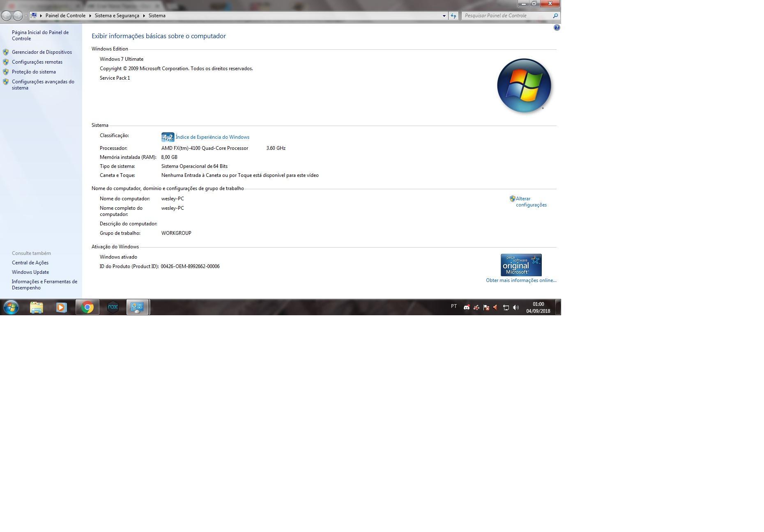Screen dimensions: 764x532
Task: Open Configurações avançadas do sistema
Action: tap(43, 85)
